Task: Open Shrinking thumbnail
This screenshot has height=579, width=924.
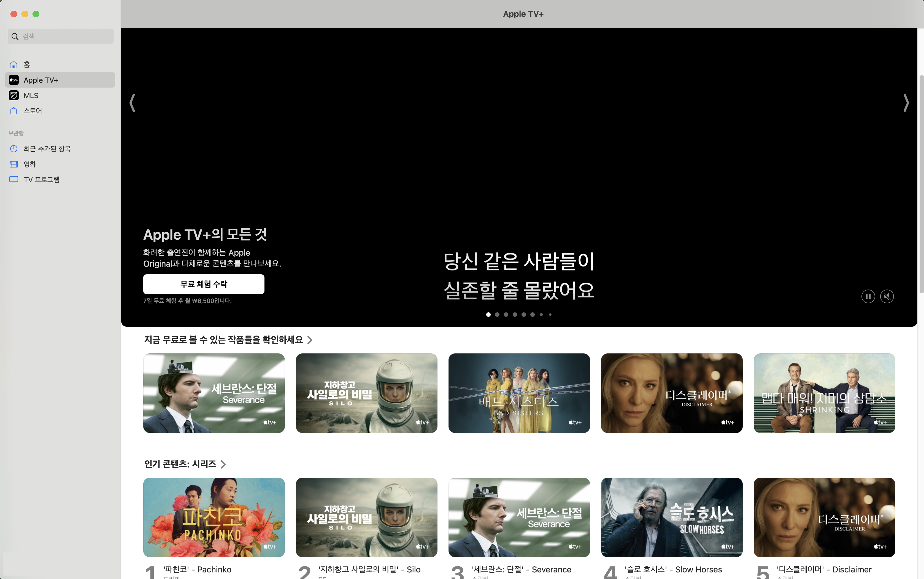Action: coord(825,393)
